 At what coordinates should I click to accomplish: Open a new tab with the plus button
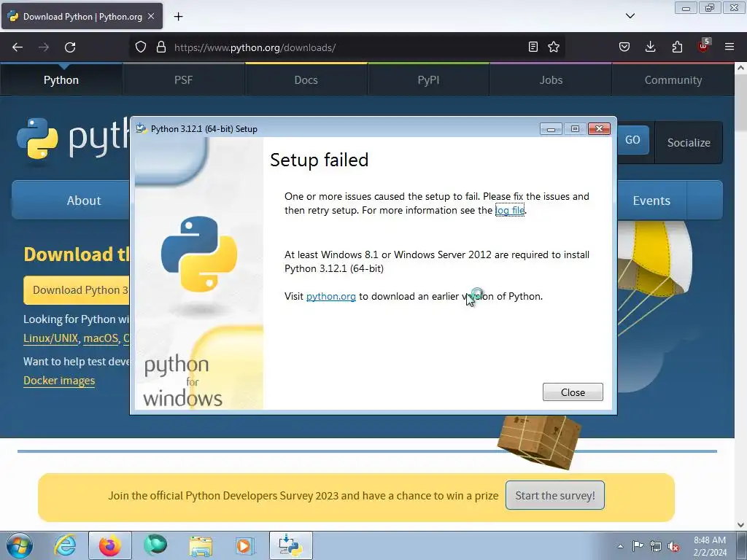click(178, 17)
